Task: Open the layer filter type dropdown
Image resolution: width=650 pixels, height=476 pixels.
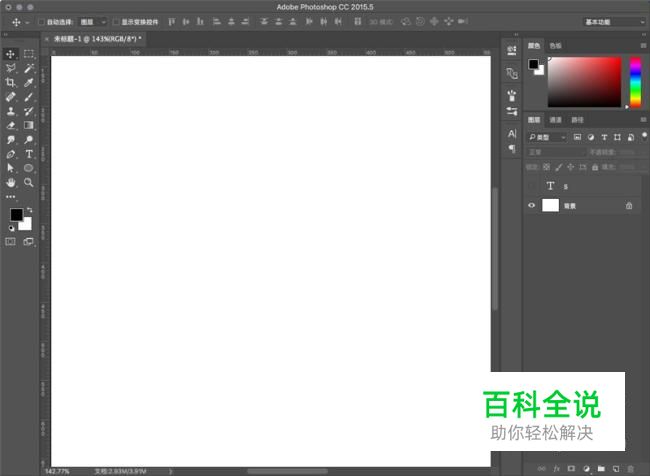Action: pos(547,137)
